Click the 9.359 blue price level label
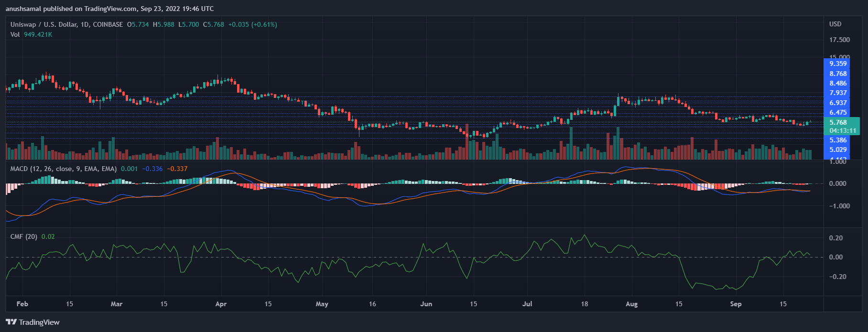Image resolution: width=868 pixels, height=332 pixels. pos(838,64)
